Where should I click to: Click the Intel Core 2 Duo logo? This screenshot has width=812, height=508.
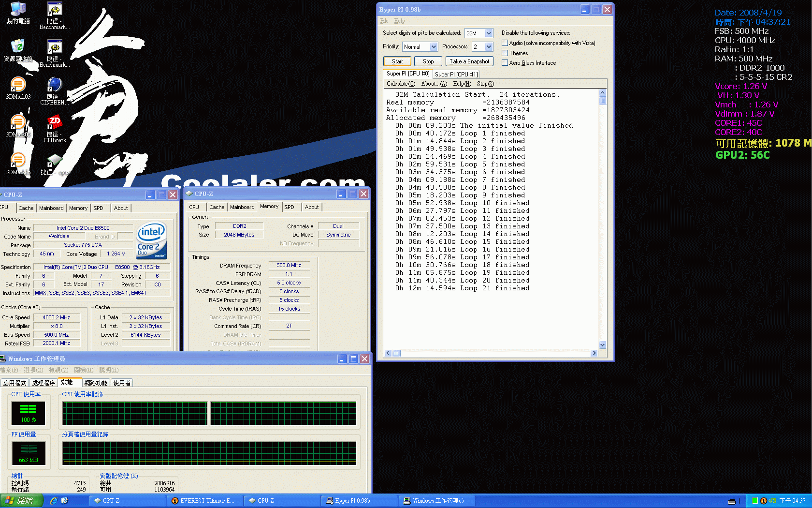[x=152, y=240]
